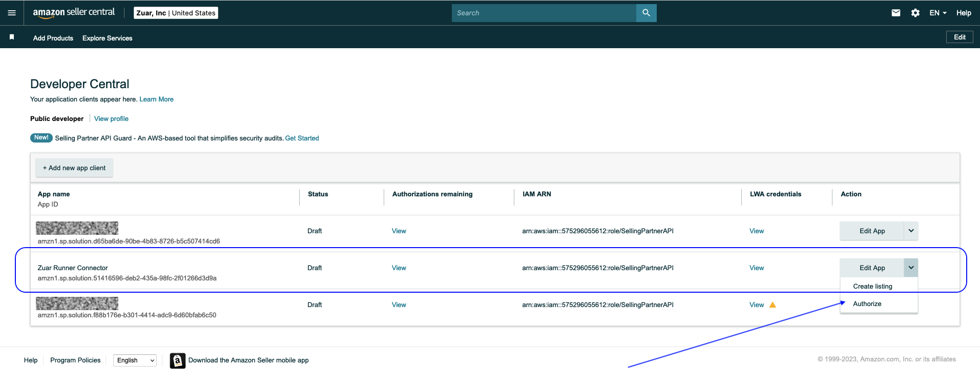The image size is (980, 385).
Task: Click Add new app client button
Action: pyautogui.click(x=74, y=168)
